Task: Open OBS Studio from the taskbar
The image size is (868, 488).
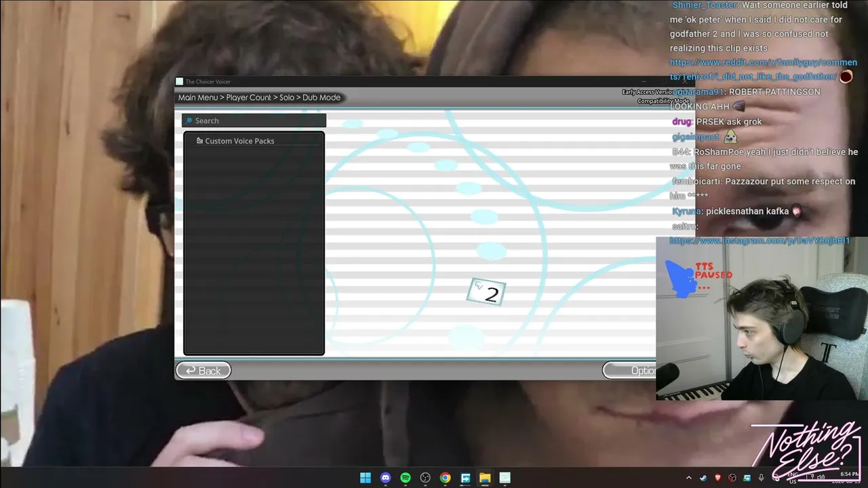Action: [425, 478]
